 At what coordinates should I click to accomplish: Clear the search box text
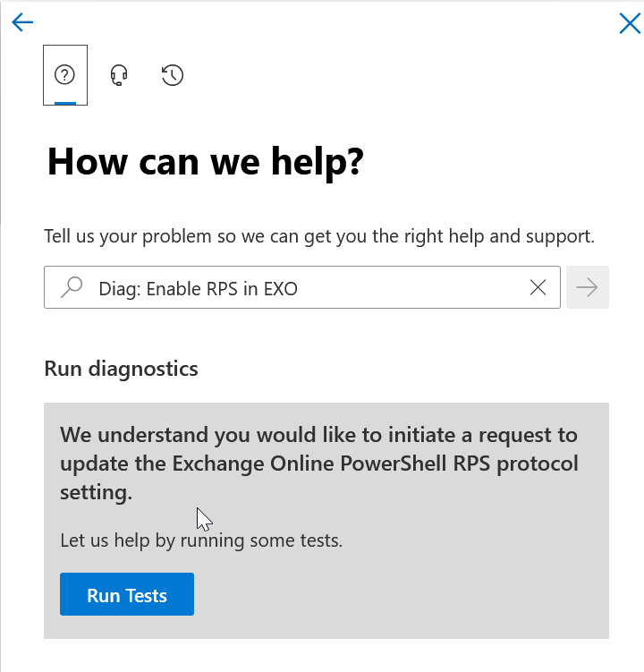(x=538, y=287)
